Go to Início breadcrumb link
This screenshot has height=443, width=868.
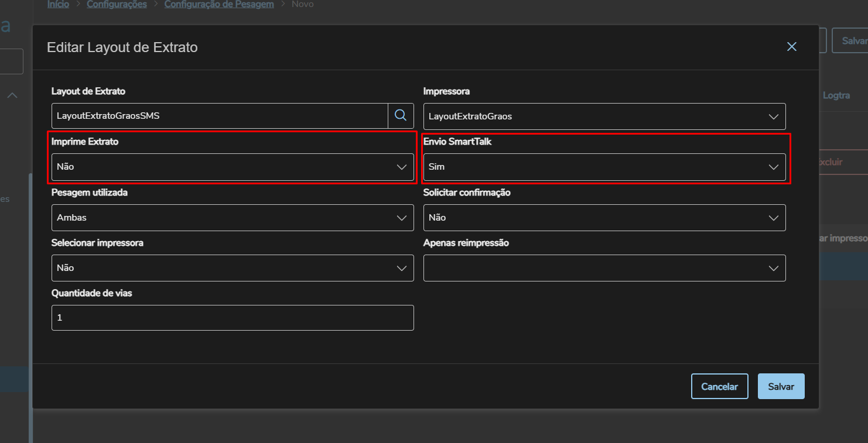58,4
